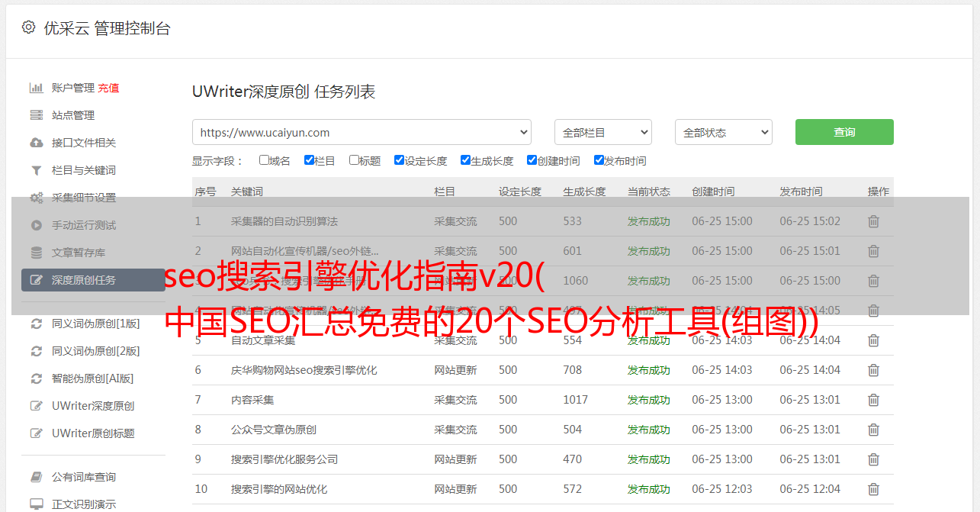Open 接口文件相关 menu item

pos(84,143)
